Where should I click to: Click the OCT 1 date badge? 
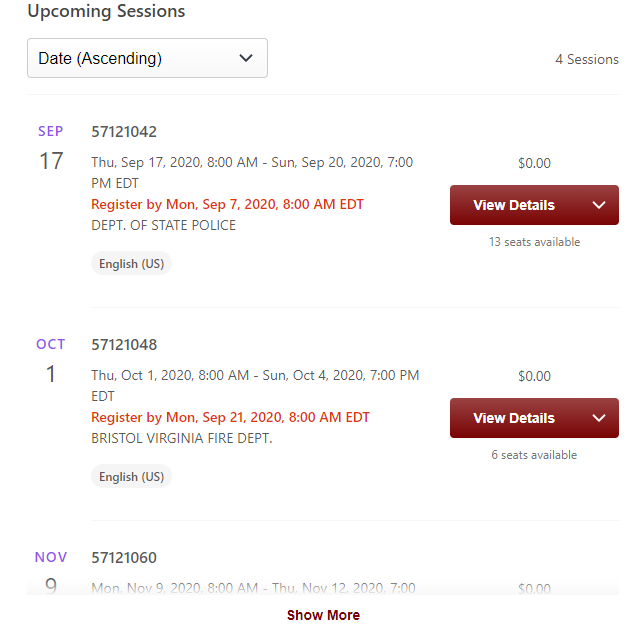click(x=51, y=361)
